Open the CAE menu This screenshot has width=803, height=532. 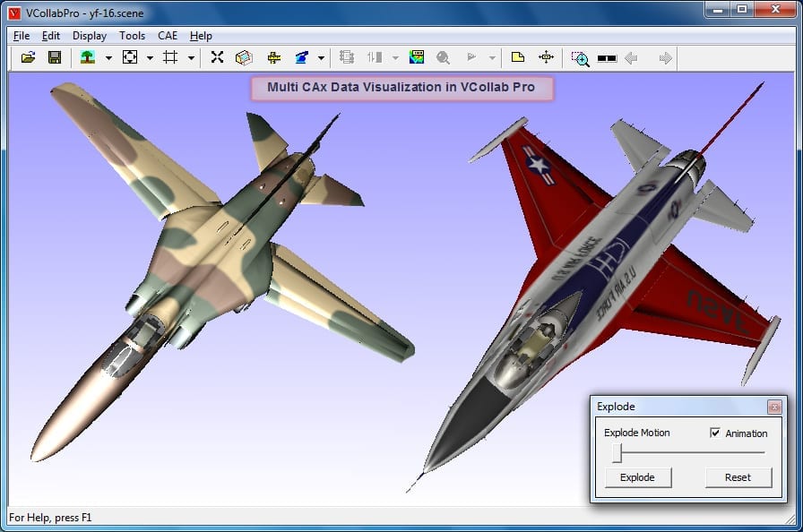(x=168, y=36)
